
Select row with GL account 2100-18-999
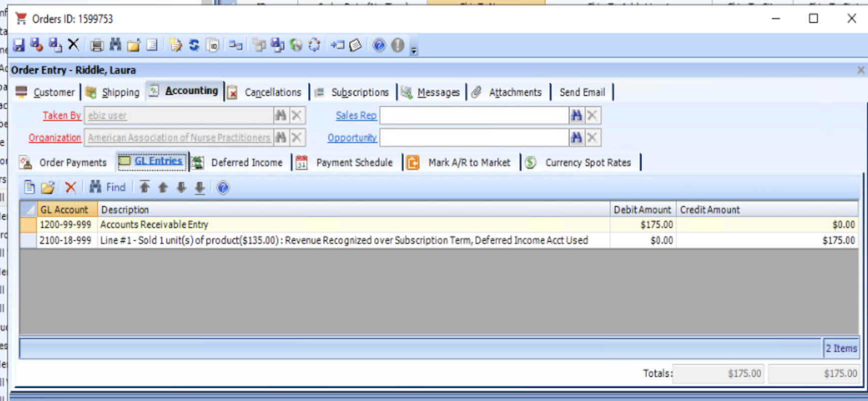(439, 240)
